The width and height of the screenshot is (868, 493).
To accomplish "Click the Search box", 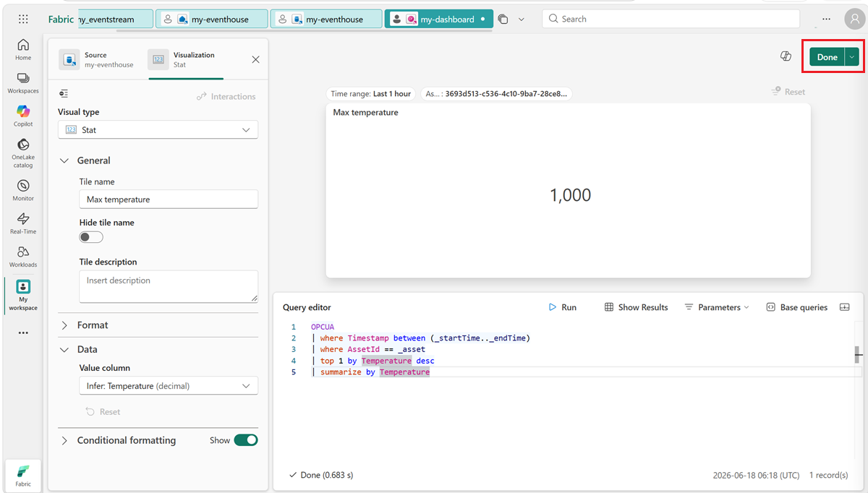I will [671, 19].
